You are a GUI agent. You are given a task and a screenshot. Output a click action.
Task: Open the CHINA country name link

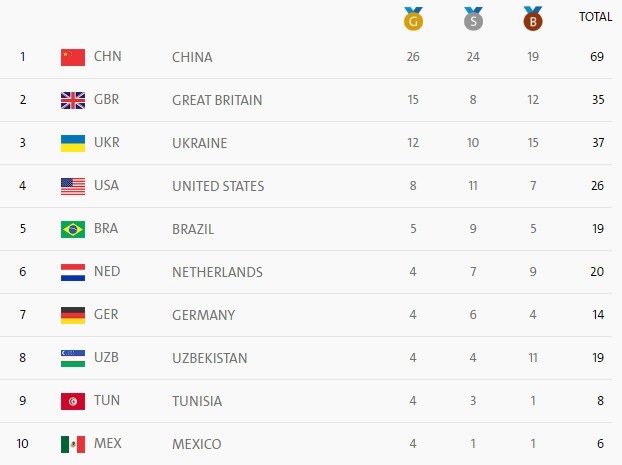(x=192, y=57)
